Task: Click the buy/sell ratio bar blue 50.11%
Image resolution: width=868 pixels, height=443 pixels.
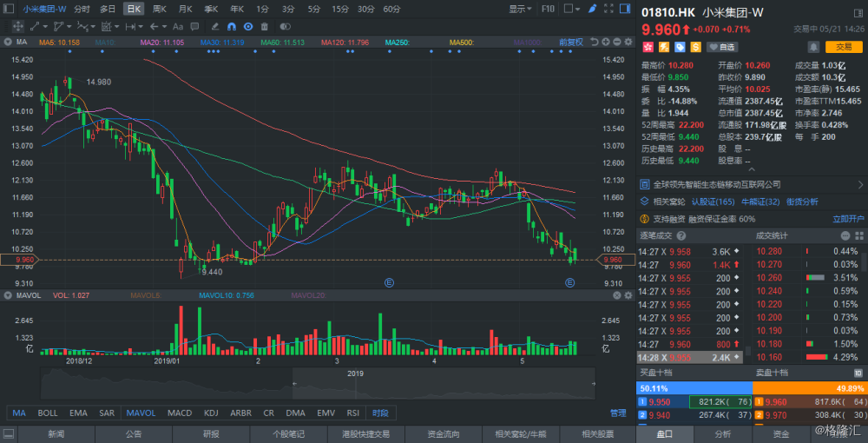Action: pos(694,388)
